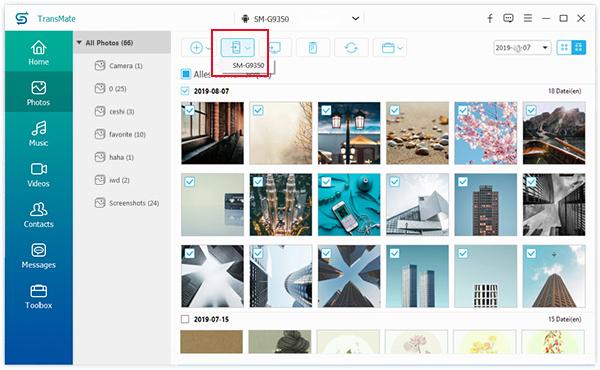
Task: Open the Home section in sidebar
Action: (x=39, y=52)
